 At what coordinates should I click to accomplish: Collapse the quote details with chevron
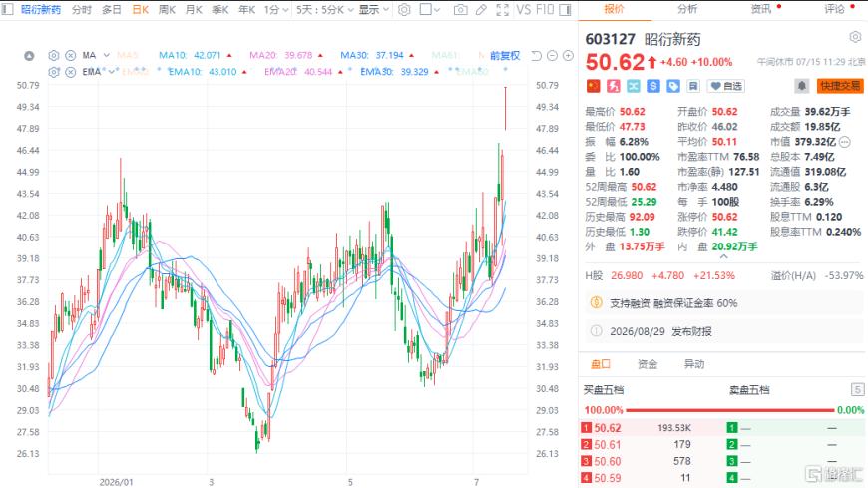723,257
